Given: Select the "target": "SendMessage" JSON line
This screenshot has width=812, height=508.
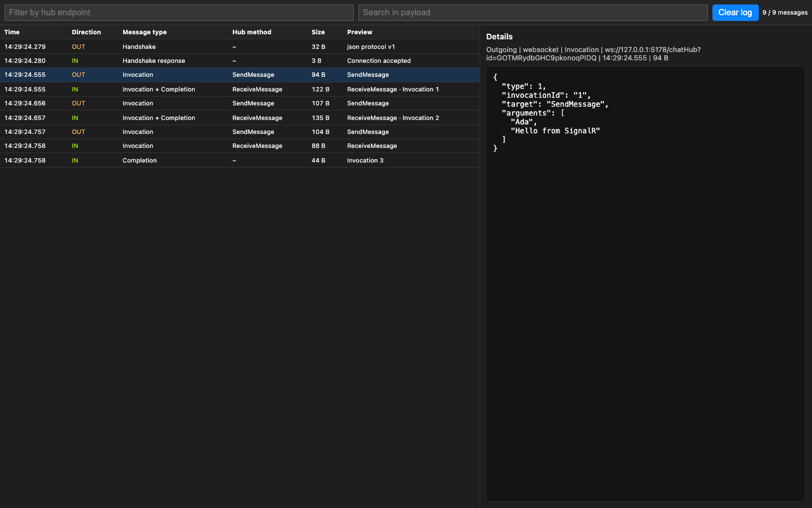Looking at the screenshot, I should click(x=555, y=104).
